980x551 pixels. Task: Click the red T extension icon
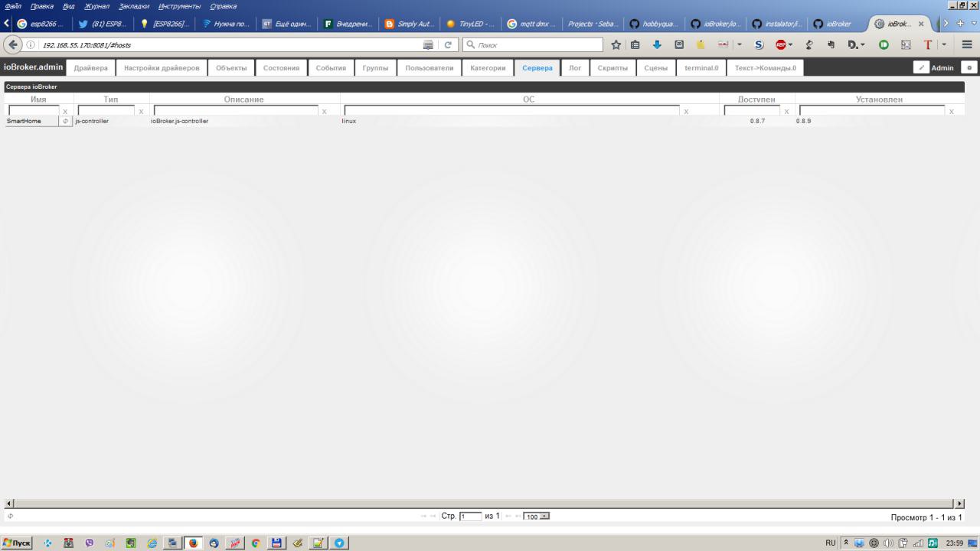pyautogui.click(x=928, y=44)
